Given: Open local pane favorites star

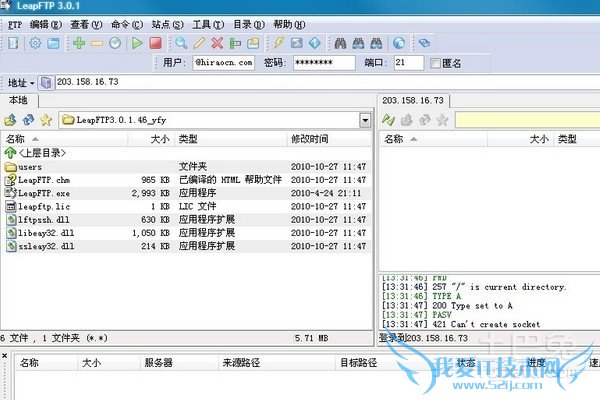Looking at the screenshot, I should (46, 120).
